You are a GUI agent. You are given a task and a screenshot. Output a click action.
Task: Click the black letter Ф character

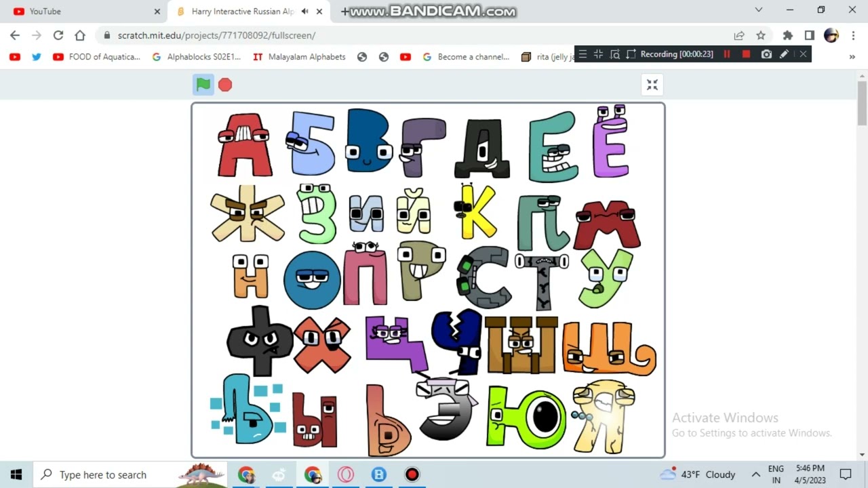[260, 342]
